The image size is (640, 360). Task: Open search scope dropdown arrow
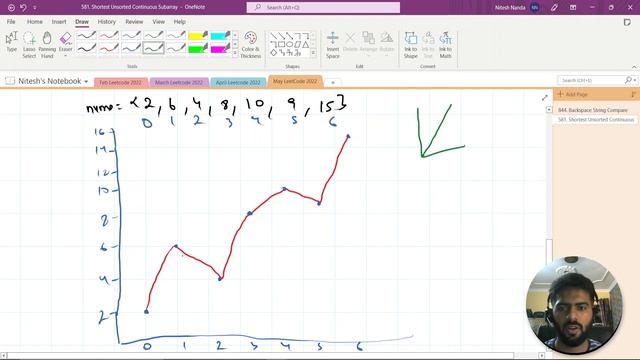click(x=635, y=80)
